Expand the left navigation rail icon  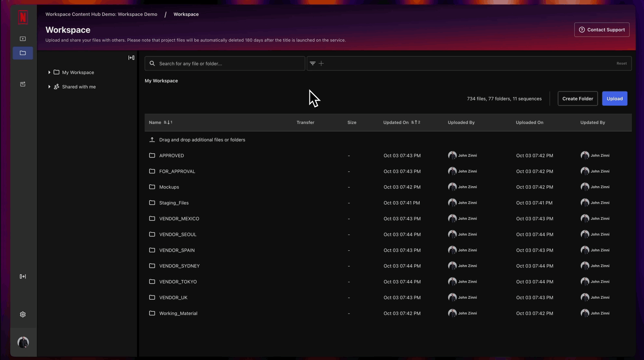point(23,276)
